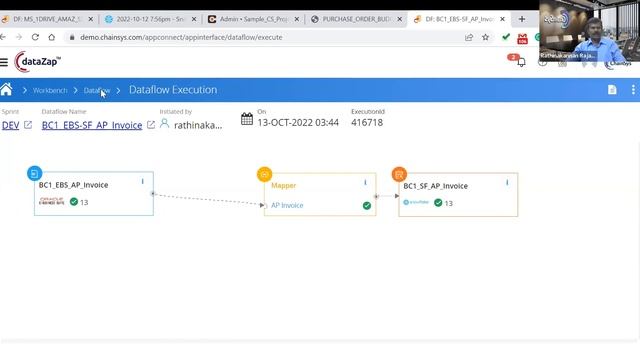The height and width of the screenshot is (360, 640).
Task: Open the info icon on the Mapper node
Action: point(365,182)
